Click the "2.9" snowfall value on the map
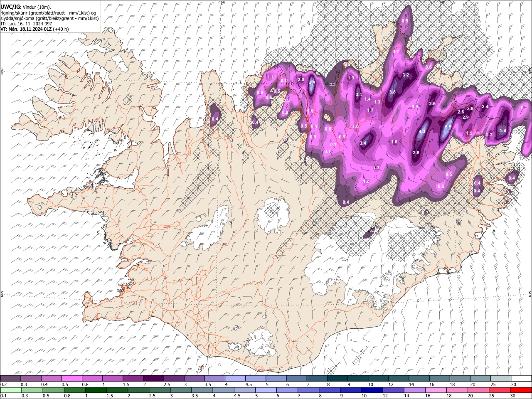The image size is (532, 399). point(465,118)
